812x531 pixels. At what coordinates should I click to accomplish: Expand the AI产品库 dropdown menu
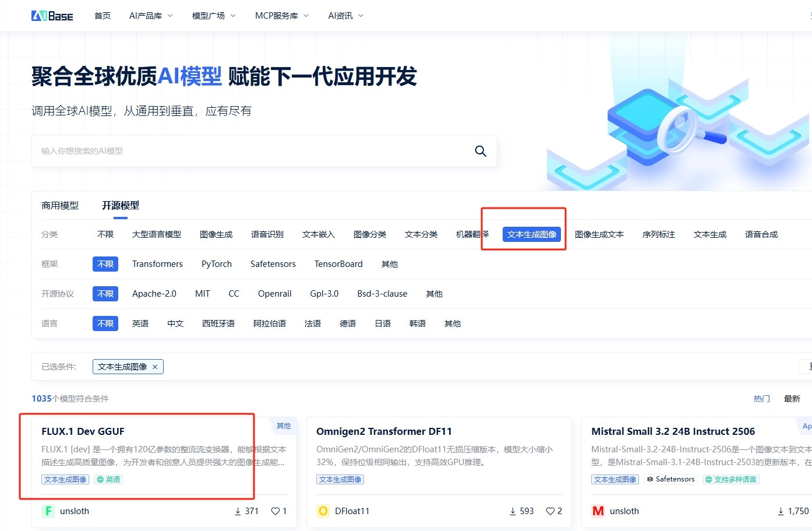(151, 16)
